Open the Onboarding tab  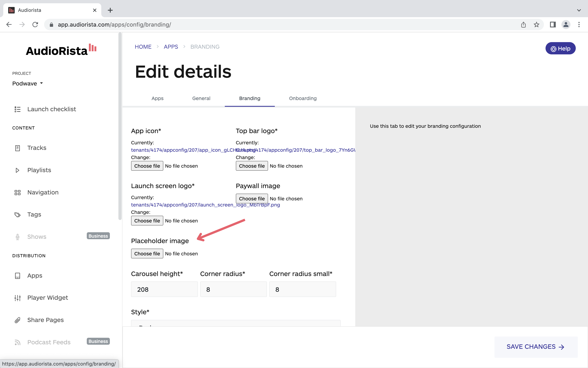click(303, 98)
